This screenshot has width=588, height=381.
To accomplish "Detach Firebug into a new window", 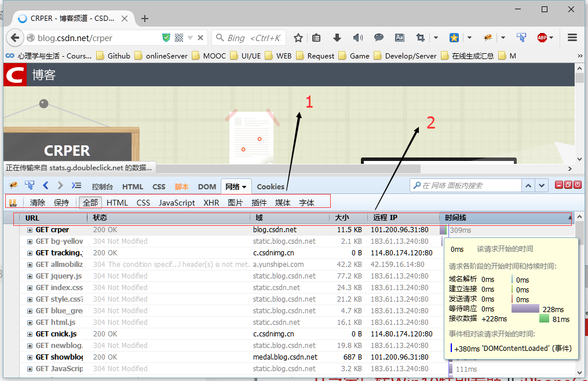I will point(568,185).
